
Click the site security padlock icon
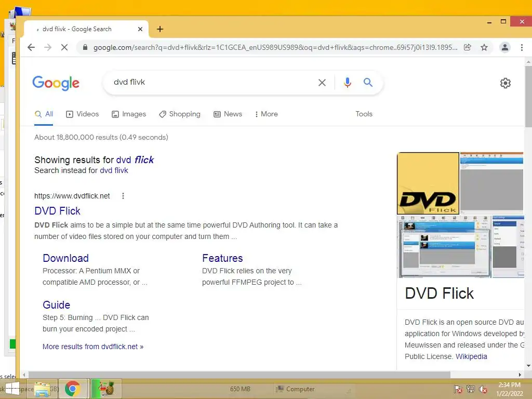85,47
